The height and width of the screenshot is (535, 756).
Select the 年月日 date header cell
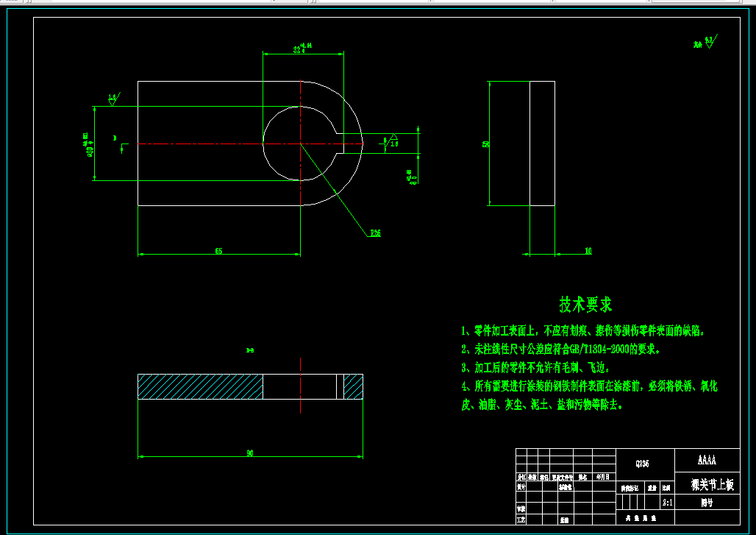[x=603, y=477]
